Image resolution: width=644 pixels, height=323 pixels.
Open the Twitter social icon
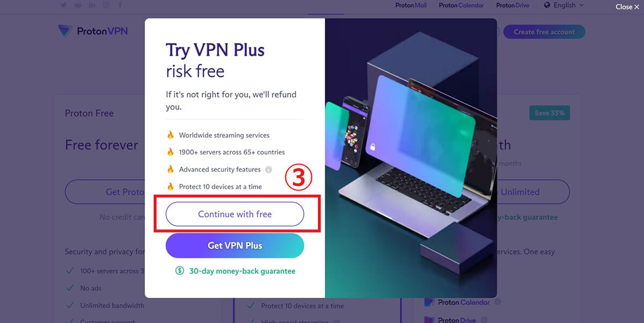click(64, 5)
